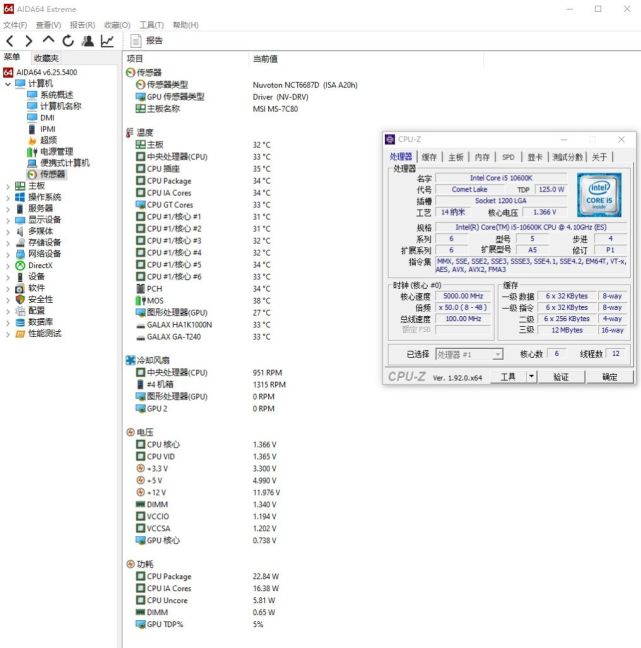
Task: Expand the 主板 tree node
Action: (8, 186)
